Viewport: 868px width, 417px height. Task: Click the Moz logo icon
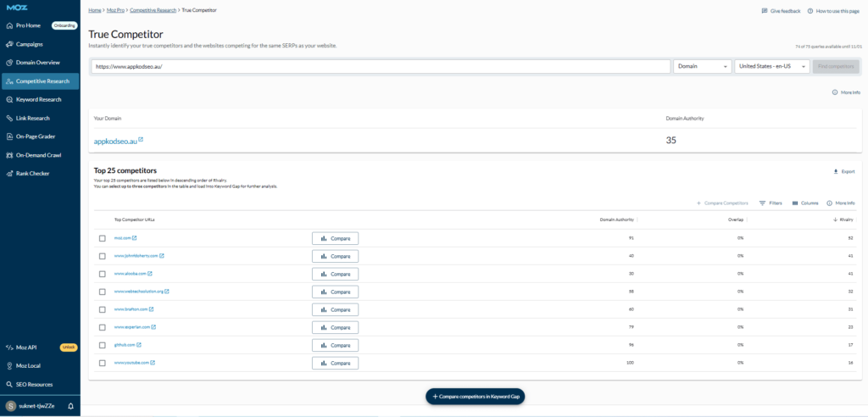pos(16,7)
